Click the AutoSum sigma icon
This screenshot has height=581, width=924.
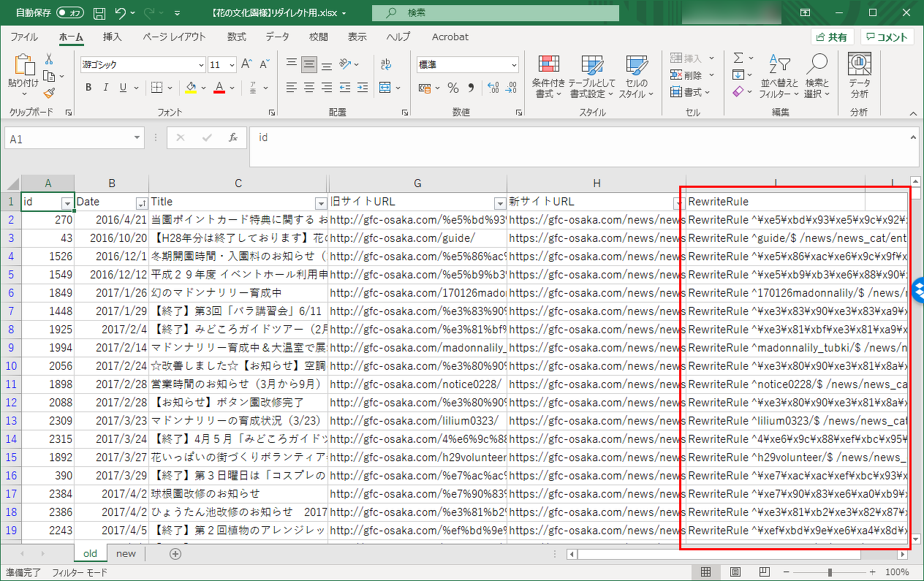pos(738,58)
